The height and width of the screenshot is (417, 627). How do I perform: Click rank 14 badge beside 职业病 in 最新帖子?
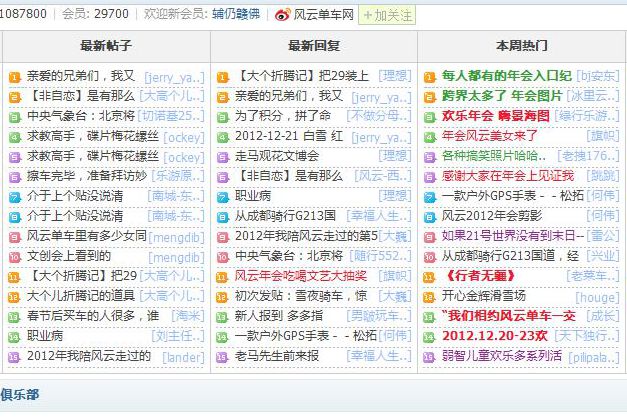(x=14, y=337)
